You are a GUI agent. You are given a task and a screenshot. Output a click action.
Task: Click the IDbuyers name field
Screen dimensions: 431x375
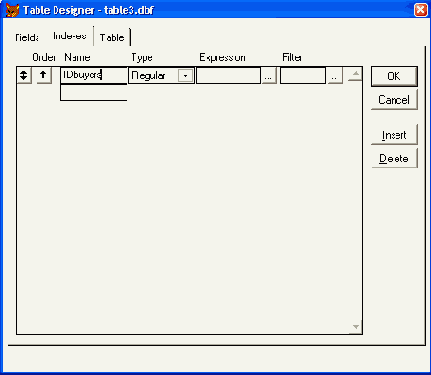tap(94, 75)
